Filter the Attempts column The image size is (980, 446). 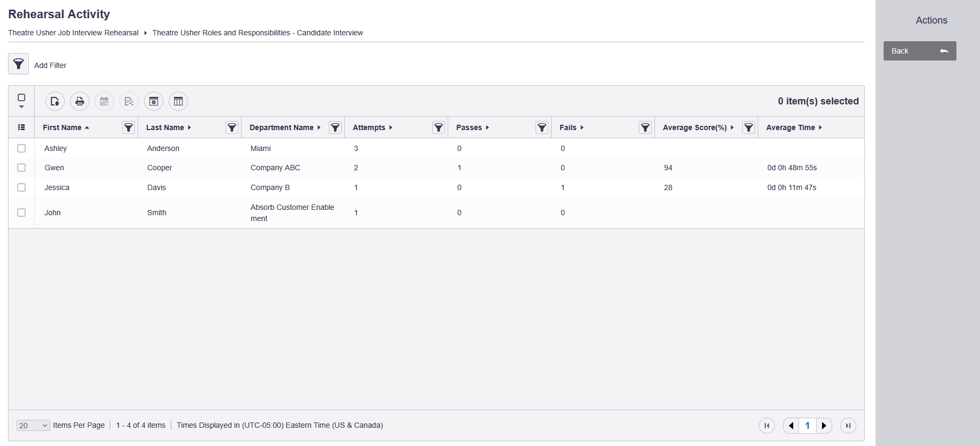click(x=439, y=127)
